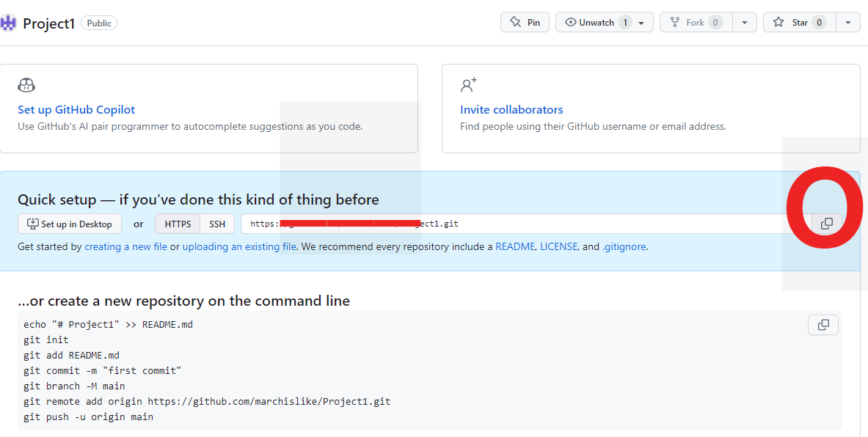Click the Quick setup heading text

[198, 199]
